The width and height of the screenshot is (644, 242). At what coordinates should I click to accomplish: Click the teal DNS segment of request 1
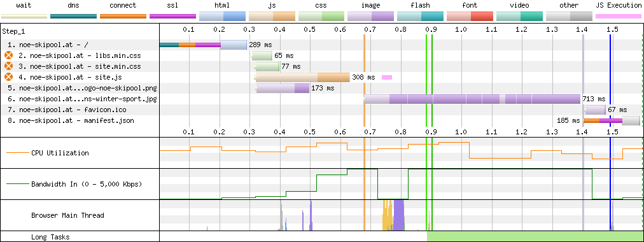[x=169, y=45]
